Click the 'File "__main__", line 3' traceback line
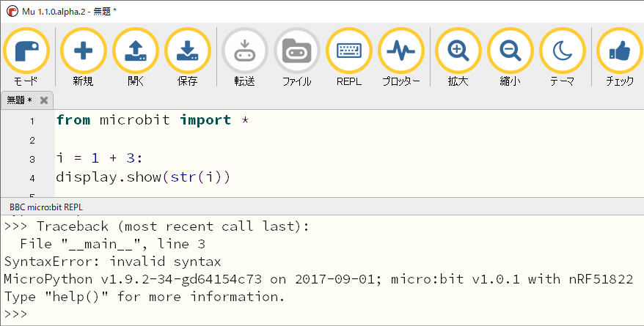Viewport: 644px width, 326px height. 112,244
